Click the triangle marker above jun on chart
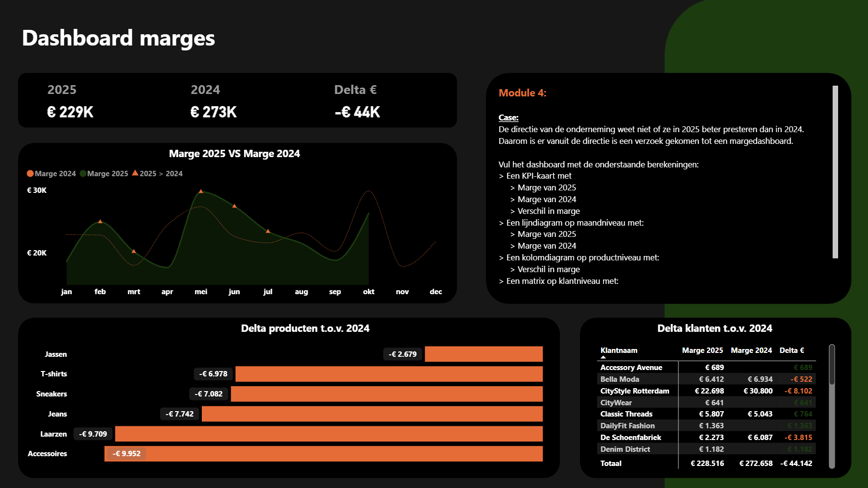Screen dimensions: 868x488 click(x=234, y=206)
